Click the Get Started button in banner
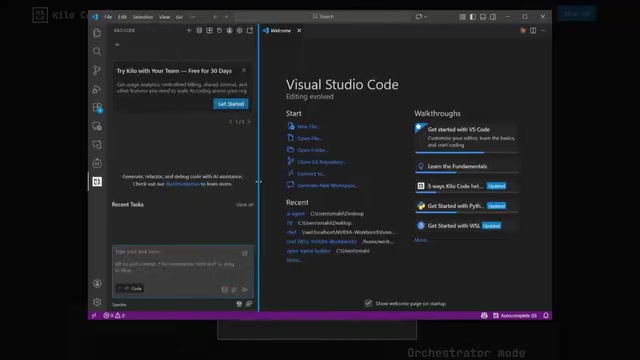 (231, 104)
